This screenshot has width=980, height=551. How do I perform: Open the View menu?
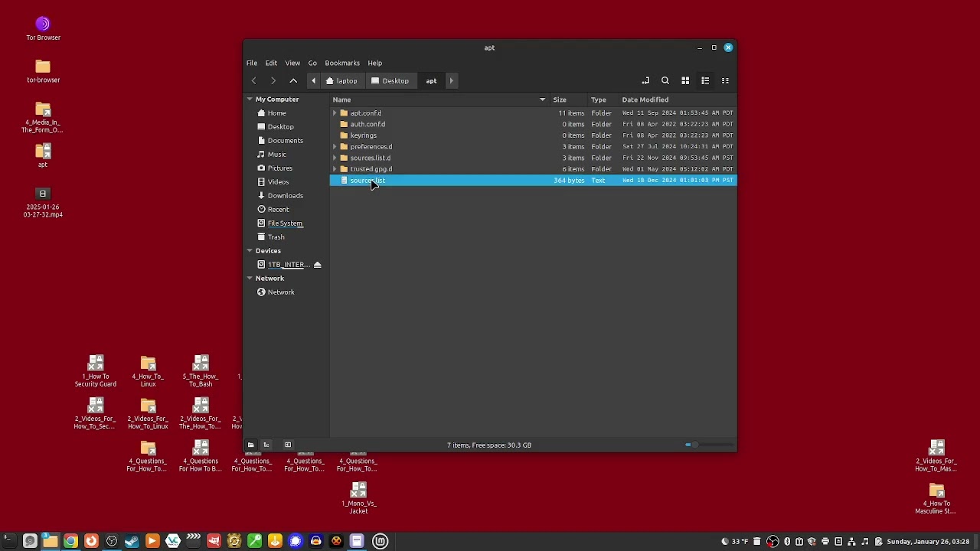tap(292, 63)
